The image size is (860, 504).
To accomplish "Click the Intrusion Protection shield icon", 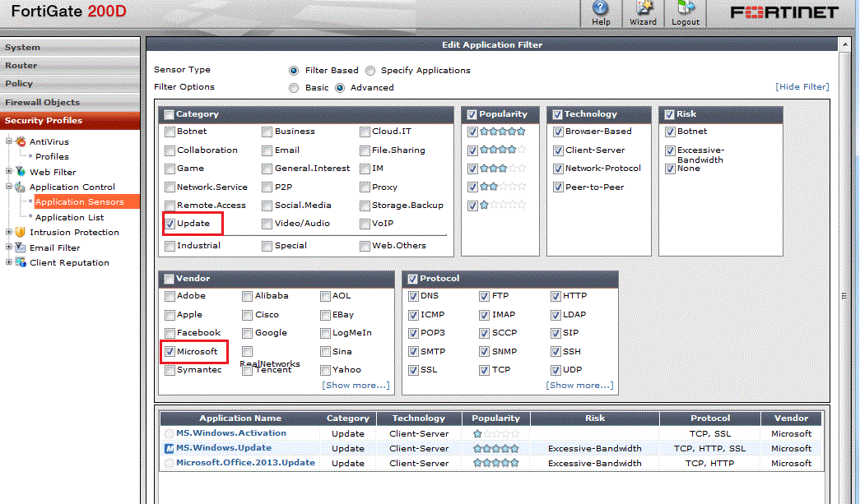I will pyautogui.click(x=21, y=233).
